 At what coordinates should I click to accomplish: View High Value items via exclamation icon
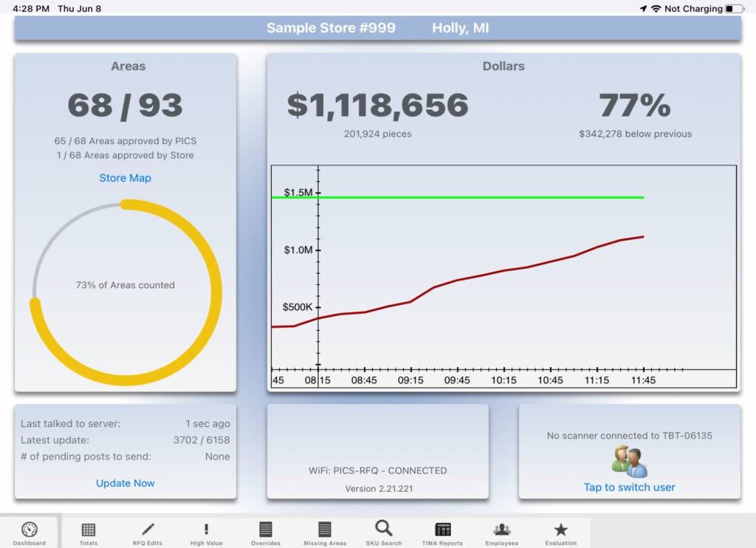206,530
